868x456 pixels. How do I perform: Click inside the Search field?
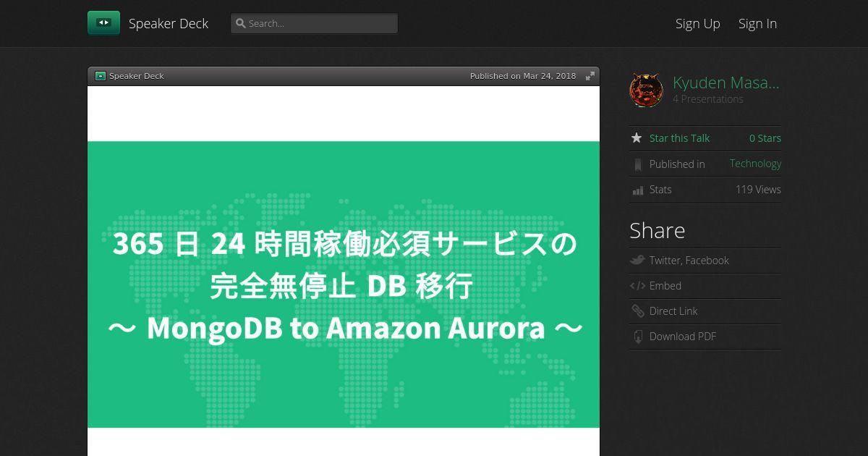point(314,23)
